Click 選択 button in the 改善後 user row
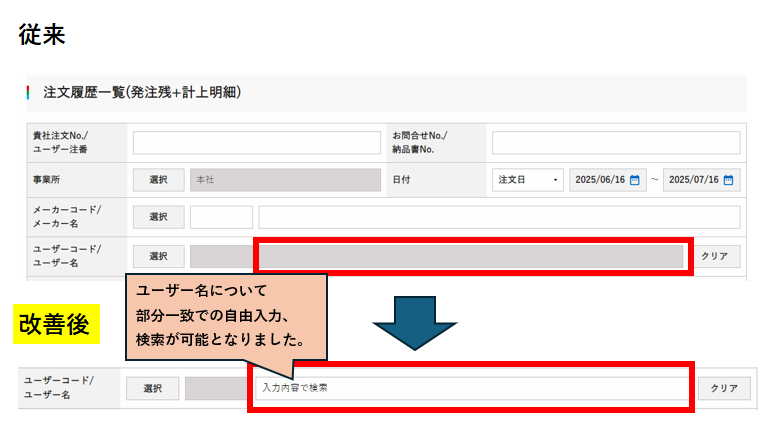 (152, 389)
